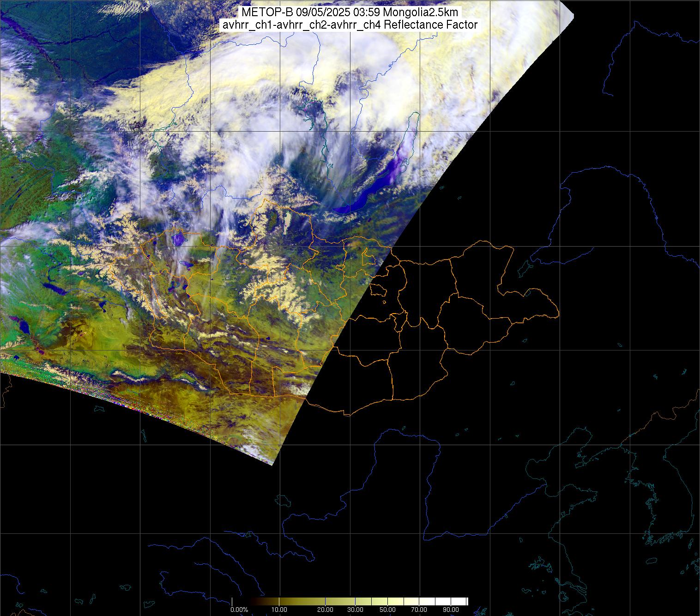Click the '0.00%' colorbar label

coord(239,610)
